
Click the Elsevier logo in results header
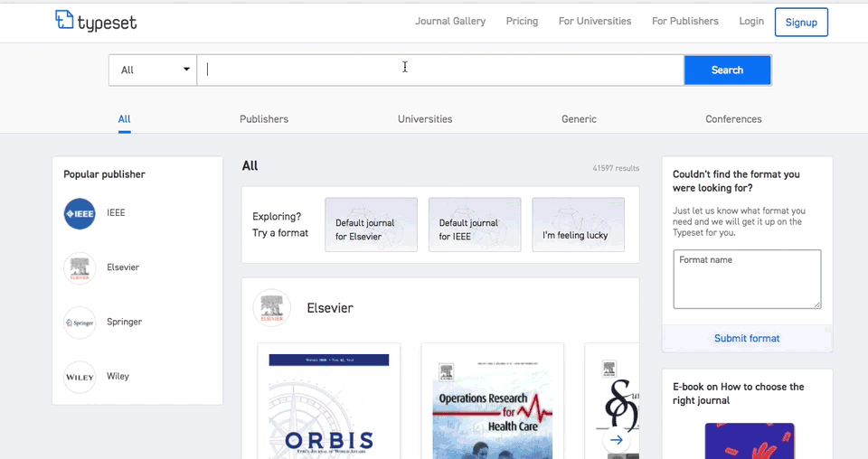click(x=271, y=308)
